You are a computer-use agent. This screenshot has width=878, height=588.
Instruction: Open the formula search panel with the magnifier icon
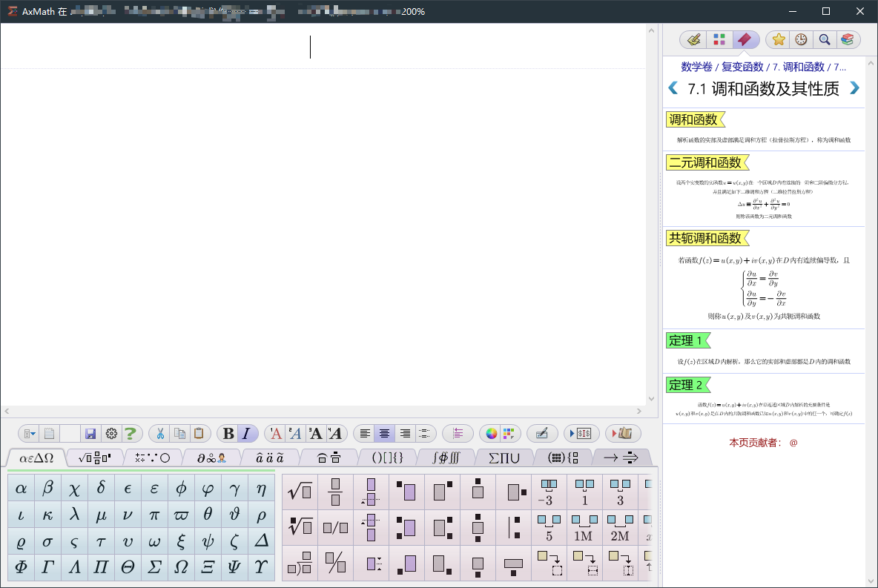[x=824, y=39]
